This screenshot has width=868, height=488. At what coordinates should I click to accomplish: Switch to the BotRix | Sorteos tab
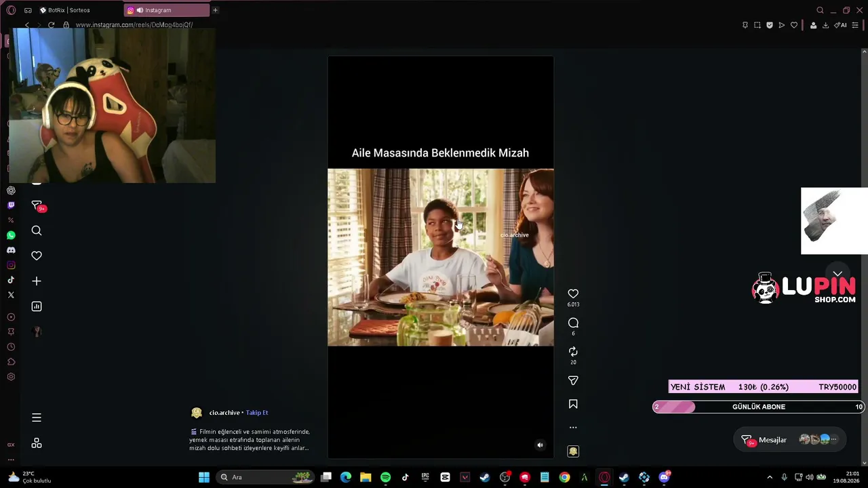[79, 10]
